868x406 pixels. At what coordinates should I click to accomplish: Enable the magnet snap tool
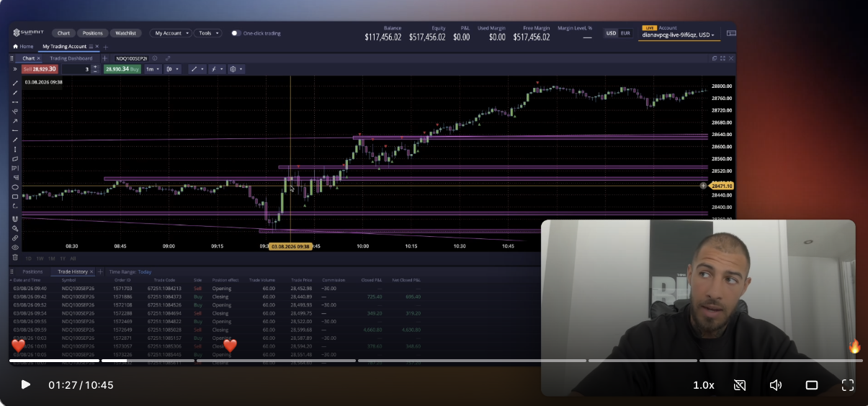(15, 219)
